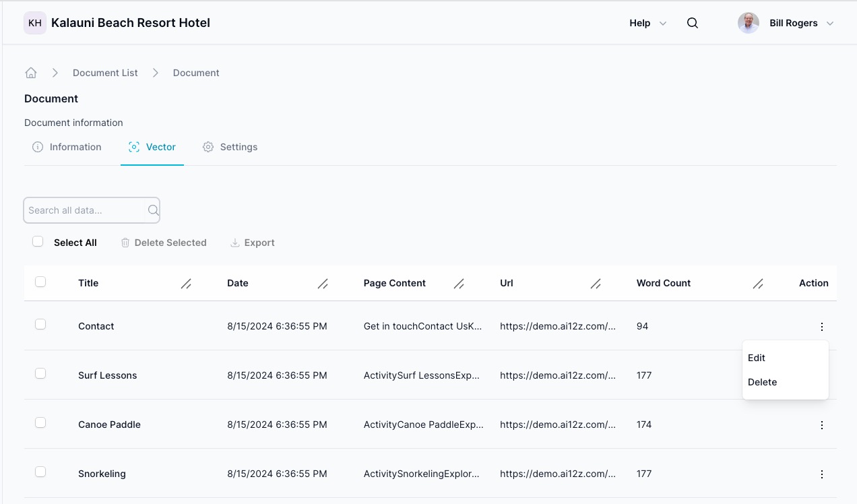Click the Surf Lessons row URL cell

pos(558,375)
